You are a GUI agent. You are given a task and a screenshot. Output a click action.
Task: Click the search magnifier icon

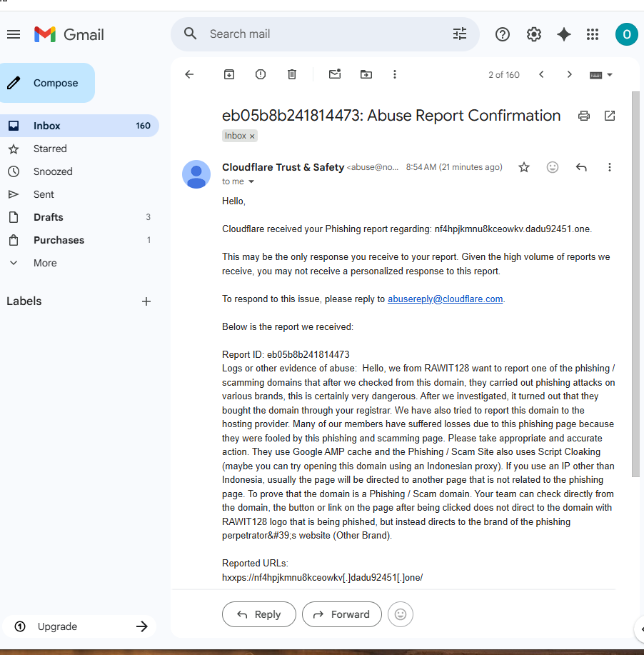[190, 34]
